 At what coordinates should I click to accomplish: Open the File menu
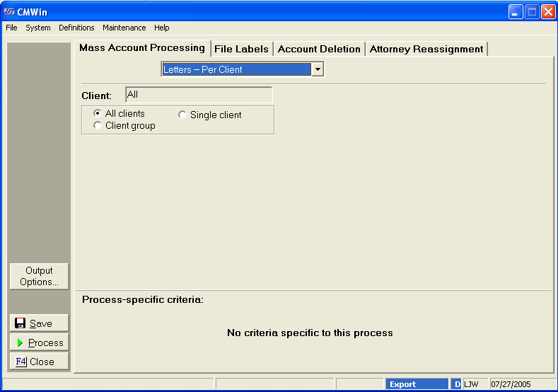pos(11,28)
